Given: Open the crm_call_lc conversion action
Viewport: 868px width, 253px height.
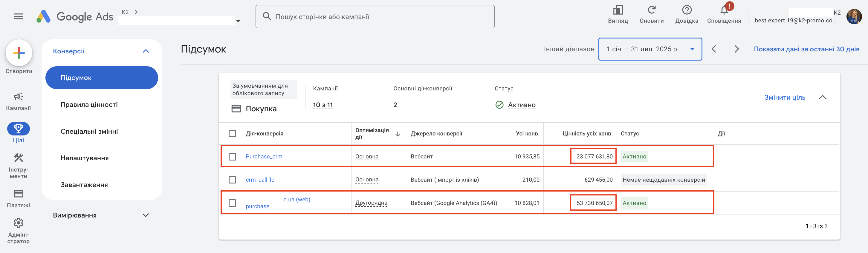Looking at the screenshot, I should 260,180.
